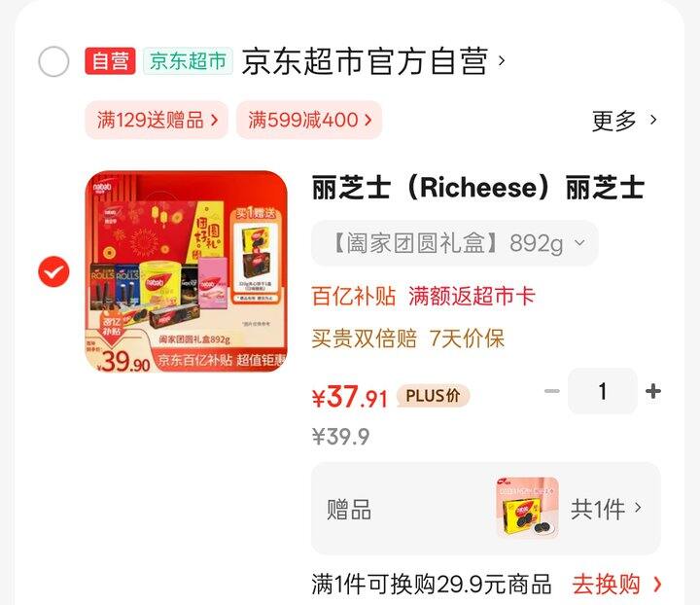Tap the green 京东超市 tag

[x=188, y=60]
